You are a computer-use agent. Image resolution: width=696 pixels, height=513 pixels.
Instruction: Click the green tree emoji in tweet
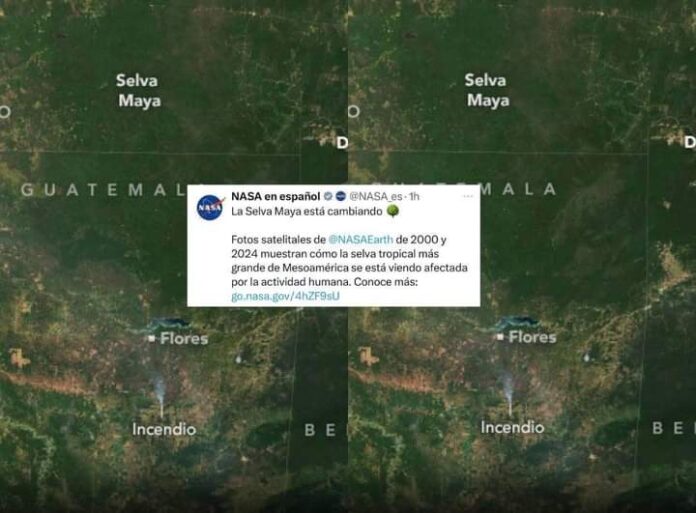point(393,211)
